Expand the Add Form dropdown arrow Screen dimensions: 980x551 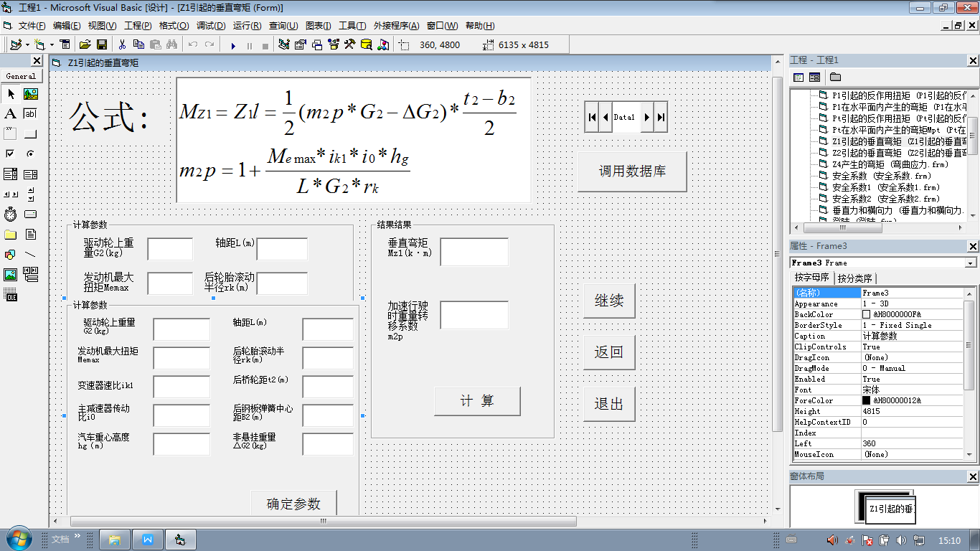coord(52,44)
